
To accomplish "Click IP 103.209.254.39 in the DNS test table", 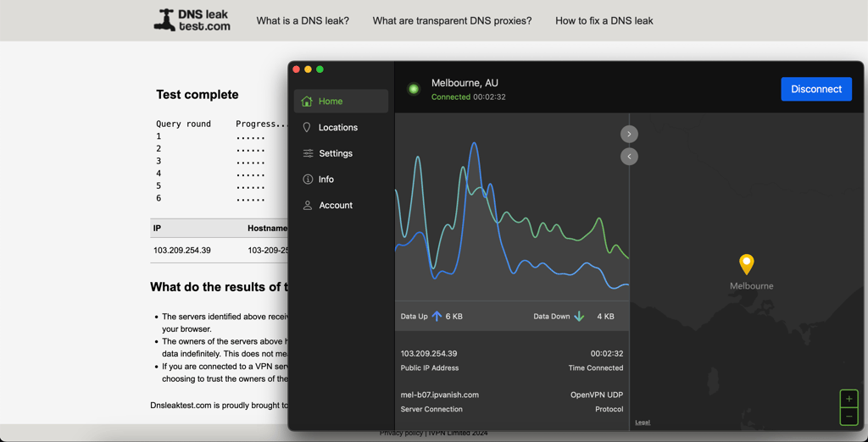I will coord(182,250).
